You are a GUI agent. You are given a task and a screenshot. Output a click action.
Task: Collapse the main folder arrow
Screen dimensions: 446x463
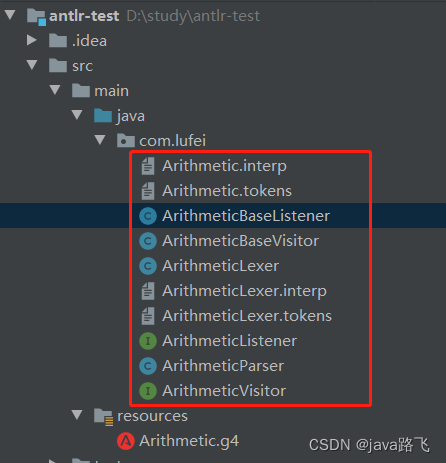pos(55,90)
